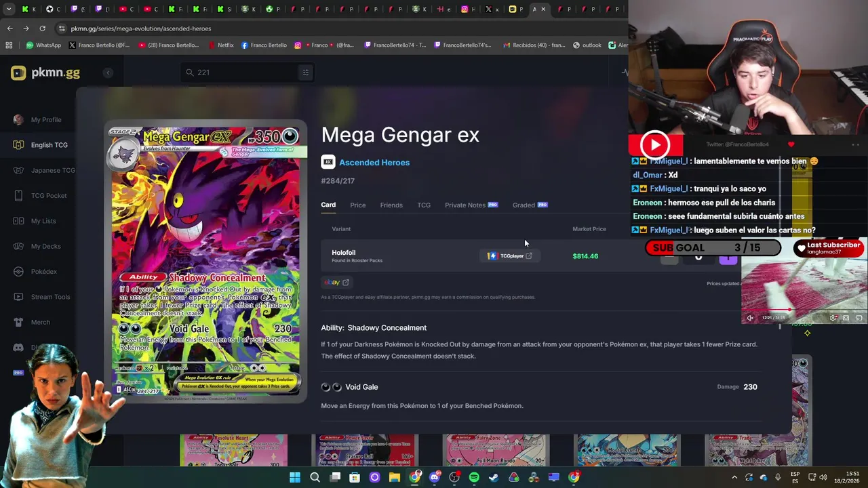Open settings gear on the small video
The height and width of the screenshot is (488, 868).
(833, 318)
